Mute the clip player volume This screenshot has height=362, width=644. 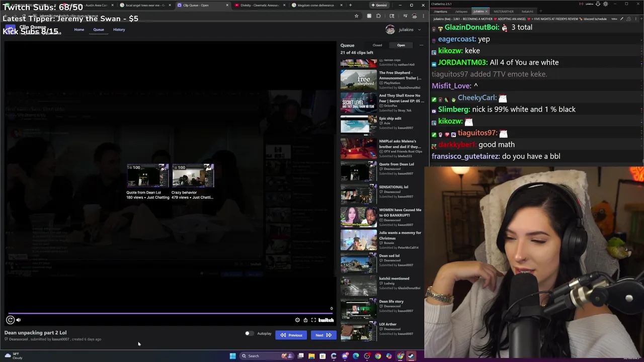(x=19, y=320)
